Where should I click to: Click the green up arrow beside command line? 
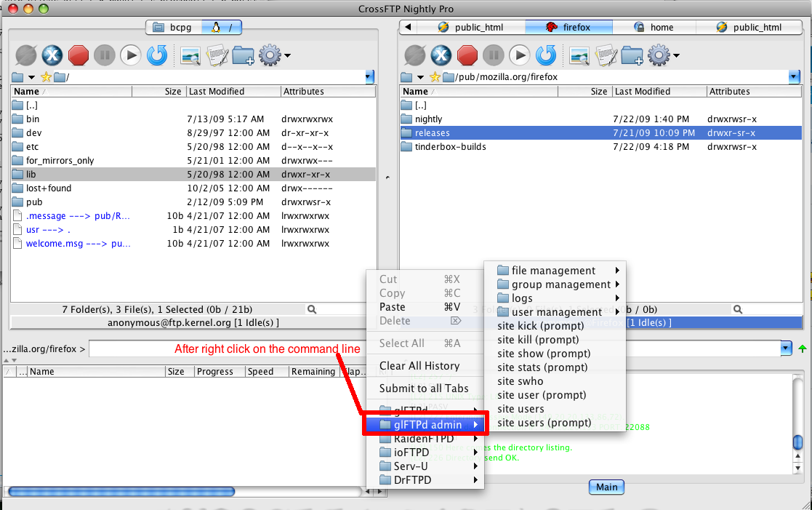click(802, 348)
